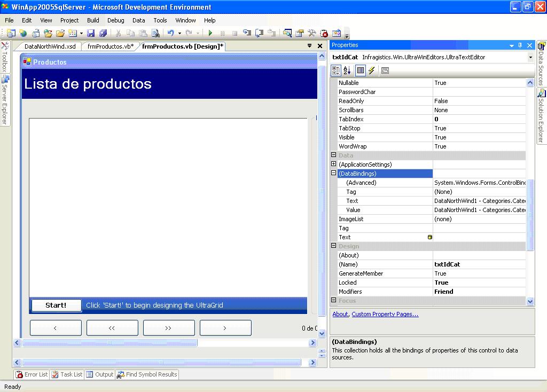Click the globe New Web Site icon

click(x=24, y=33)
